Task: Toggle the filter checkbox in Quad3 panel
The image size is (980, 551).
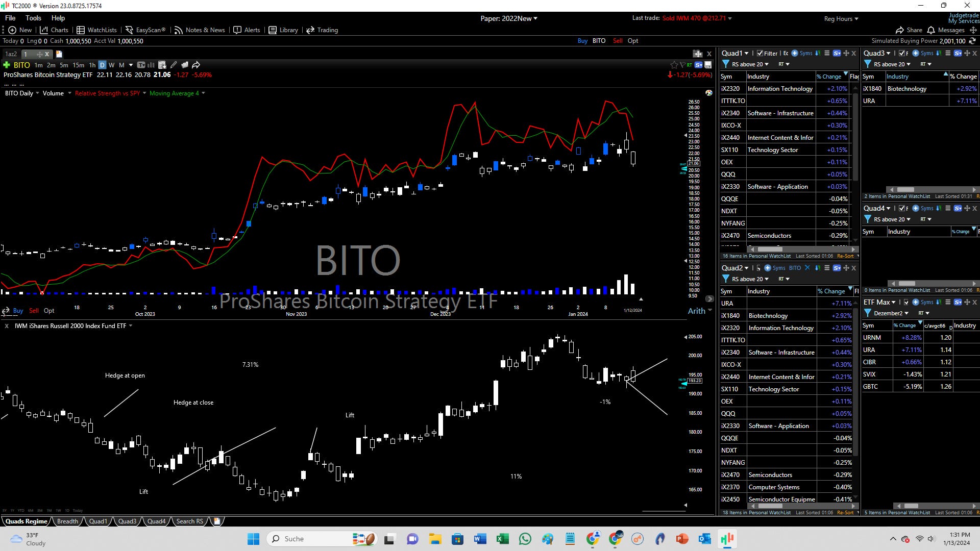Action: tap(902, 53)
